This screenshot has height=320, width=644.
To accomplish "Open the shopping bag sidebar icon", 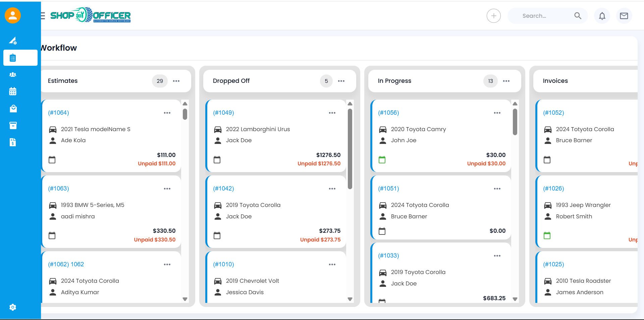I will click(x=13, y=108).
